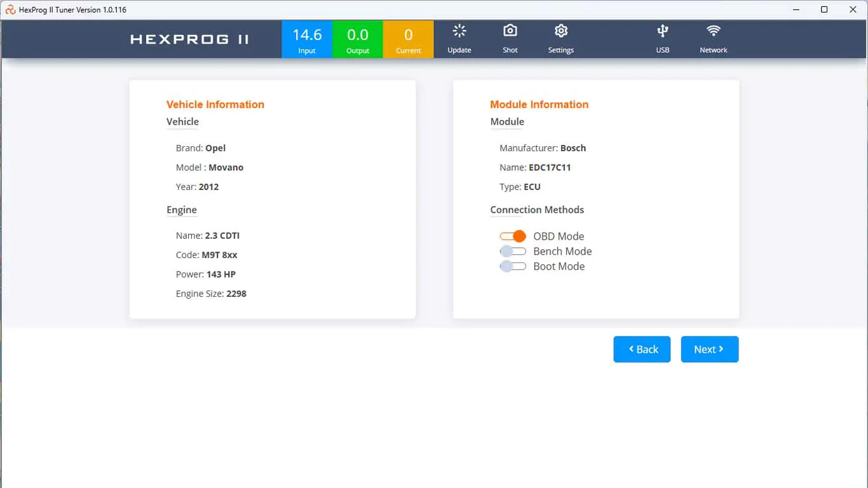Image resolution: width=868 pixels, height=488 pixels.
Task: Select the Brand: Opel line
Action: 201,148
